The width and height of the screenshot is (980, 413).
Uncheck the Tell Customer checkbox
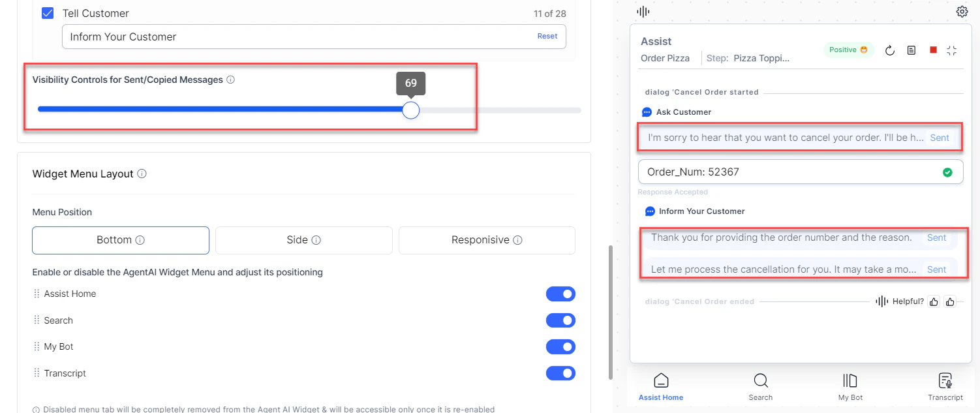(47, 13)
